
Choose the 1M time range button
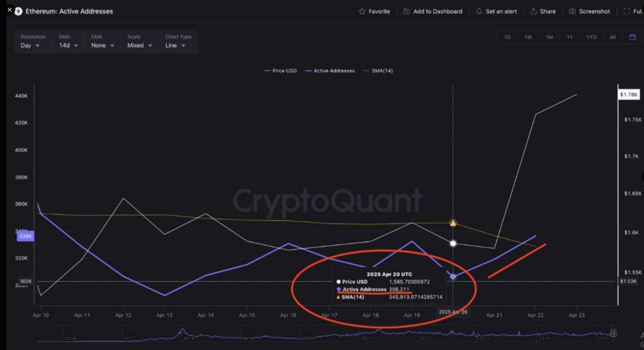click(549, 37)
